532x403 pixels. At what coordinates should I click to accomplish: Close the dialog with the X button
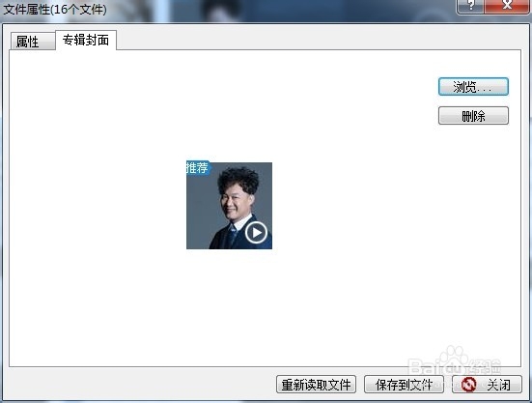tap(507, 6)
